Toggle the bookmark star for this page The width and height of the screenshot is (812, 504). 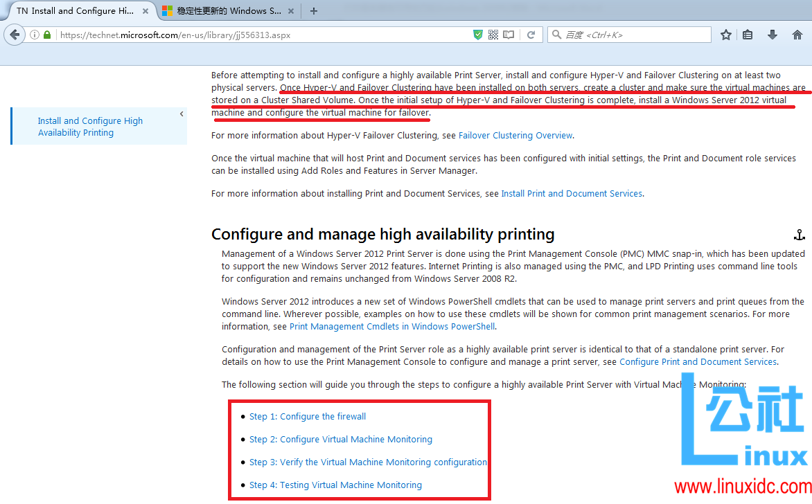tap(725, 35)
